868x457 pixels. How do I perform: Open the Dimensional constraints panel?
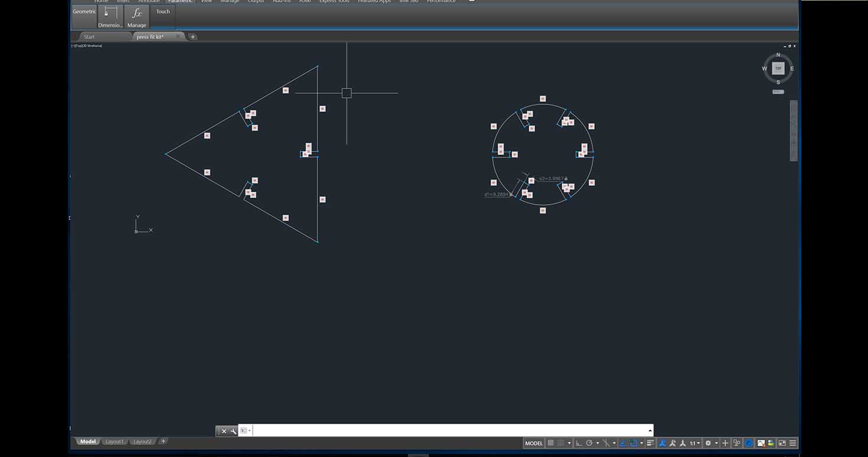pos(110,17)
